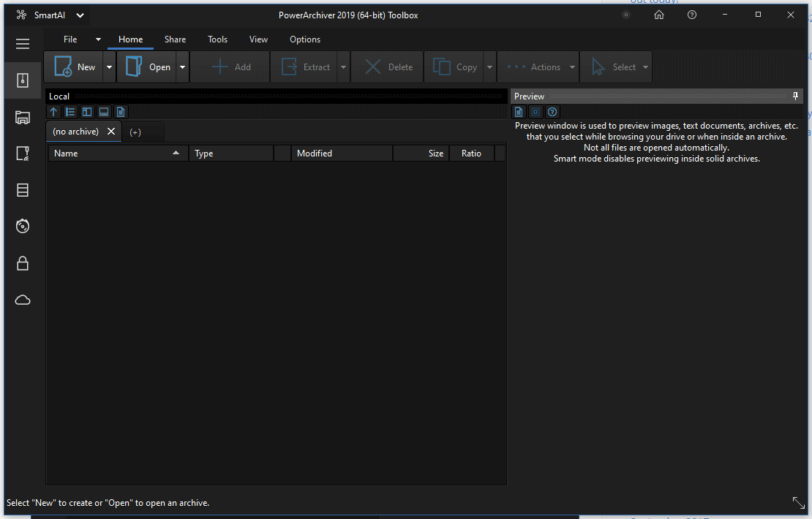Click the resize grip icon at bottom right
This screenshot has height=519, width=812.
(799, 502)
